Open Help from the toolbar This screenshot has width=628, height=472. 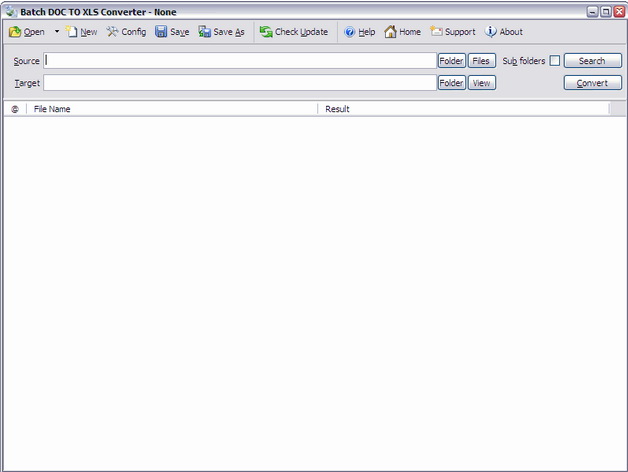[x=360, y=32]
